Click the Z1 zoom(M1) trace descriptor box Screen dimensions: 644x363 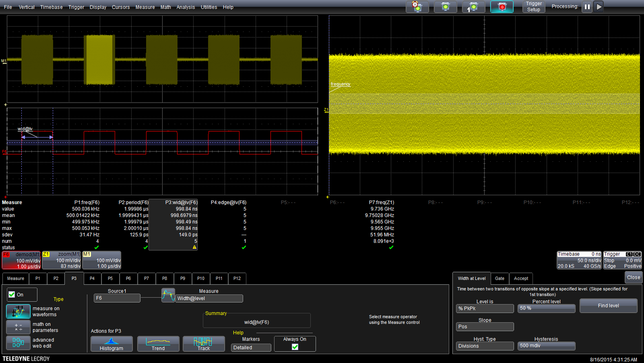pyautogui.click(x=62, y=260)
